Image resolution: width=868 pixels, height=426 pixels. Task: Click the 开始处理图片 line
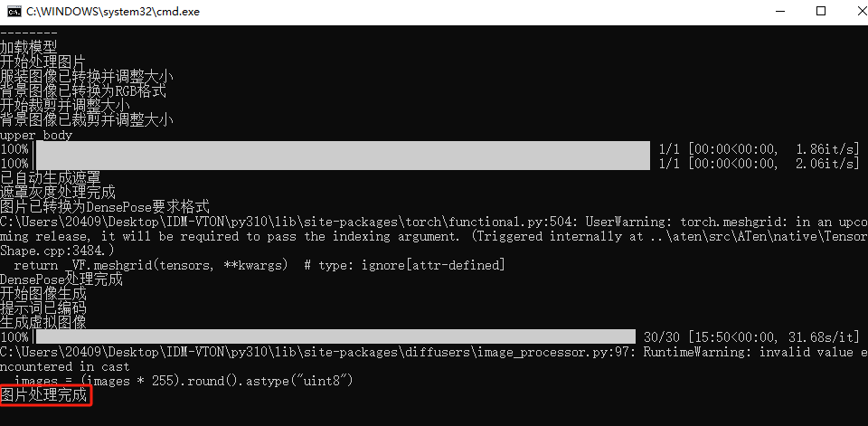click(x=43, y=62)
